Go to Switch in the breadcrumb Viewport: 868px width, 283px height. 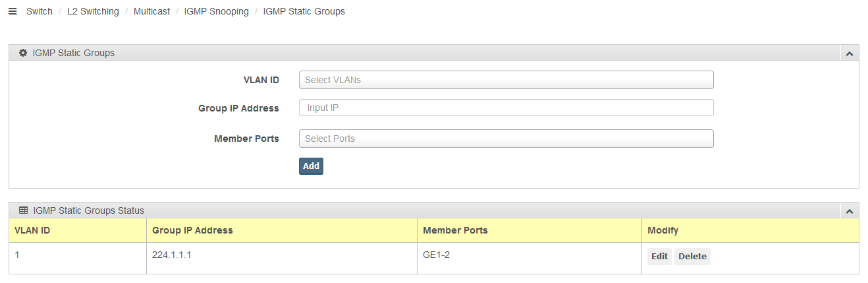coord(40,12)
